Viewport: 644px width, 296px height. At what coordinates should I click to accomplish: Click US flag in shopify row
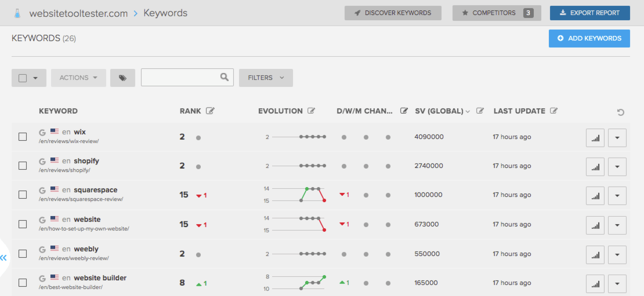(54, 160)
